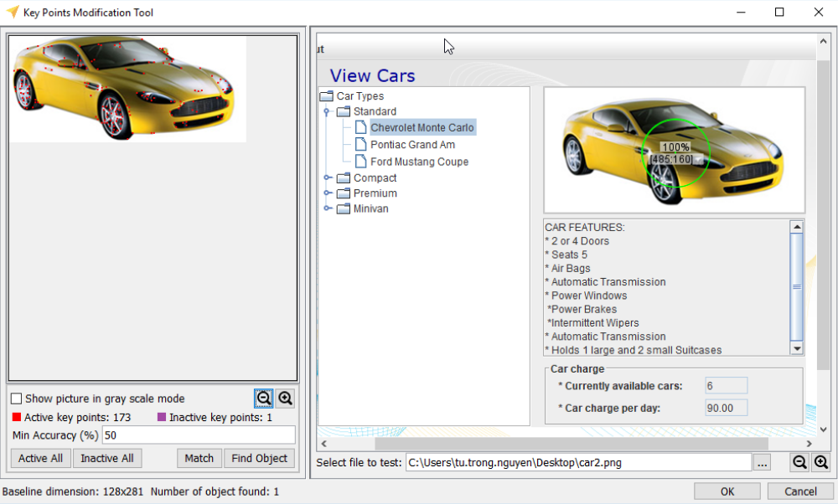838x504 pixels.
Task: Click the red active key points indicator
Action: pos(17,417)
